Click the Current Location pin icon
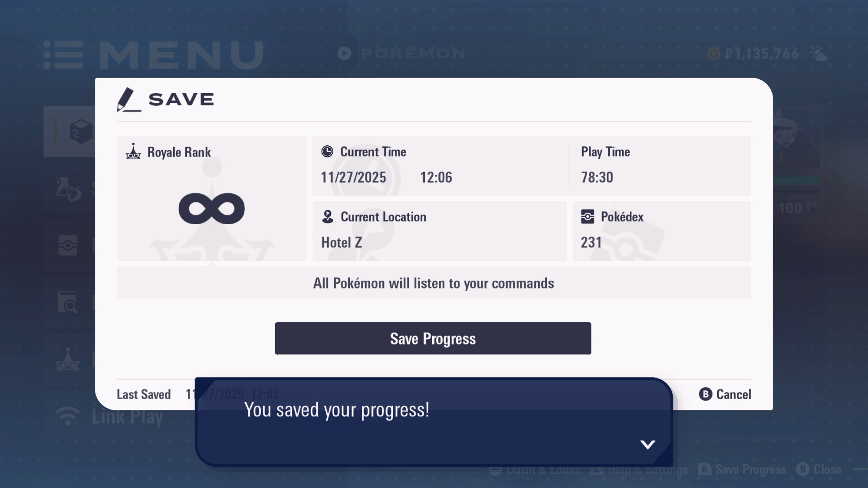Screen dimensions: 868x488 coord(328,216)
